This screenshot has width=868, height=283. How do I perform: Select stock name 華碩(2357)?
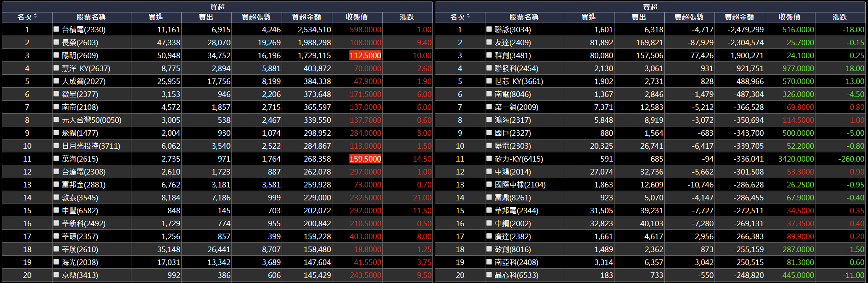[80, 236]
